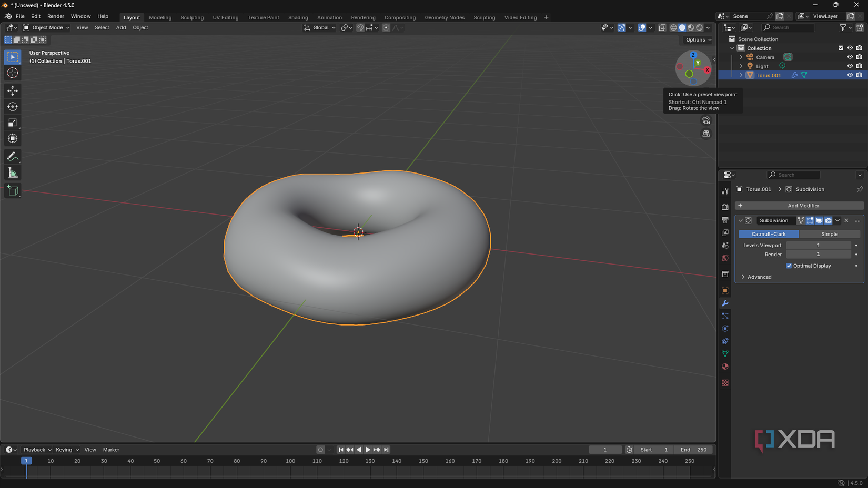Open the Material Properties sphere tab
This screenshot has width=868, height=488.
725,367
